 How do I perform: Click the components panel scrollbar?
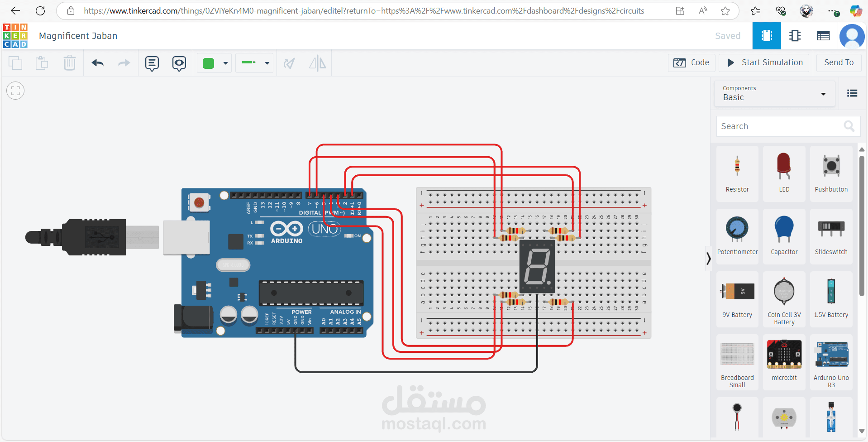(862, 226)
